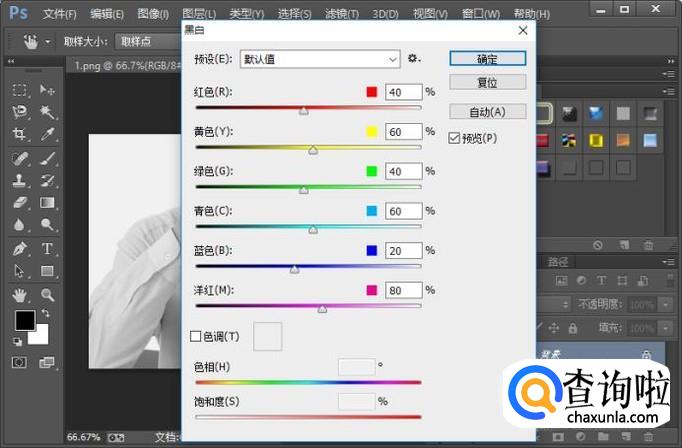
Task: Select the Magic Wand tool
Action: point(47,112)
